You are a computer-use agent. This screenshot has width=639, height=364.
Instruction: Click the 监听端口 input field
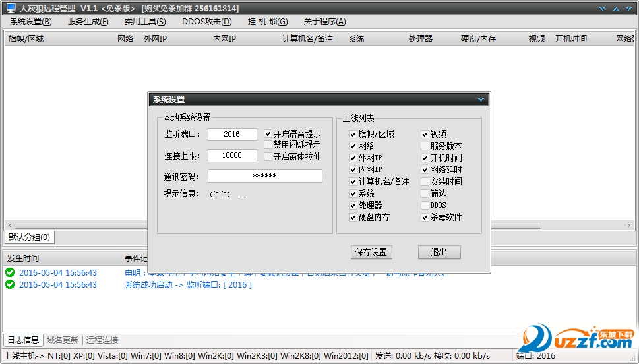click(x=232, y=134)
